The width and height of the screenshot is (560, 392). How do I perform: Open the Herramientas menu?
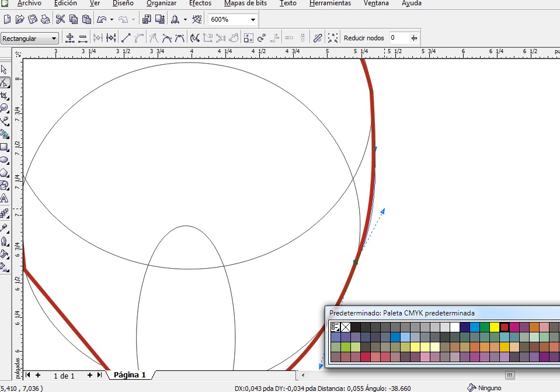tap(330, 4)
